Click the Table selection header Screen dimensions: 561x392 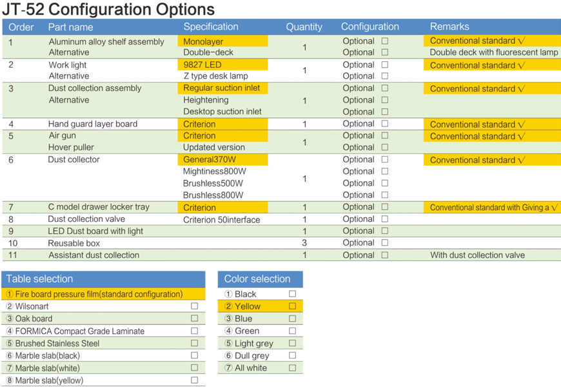39,279
